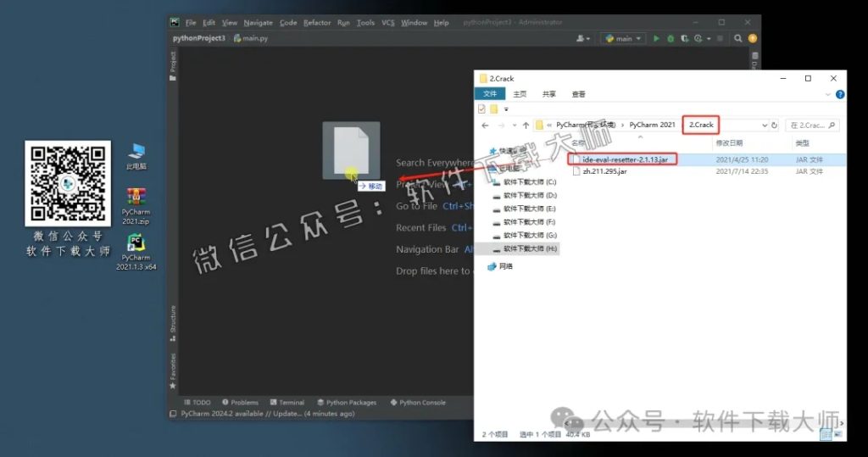
Task: Click the grey Stop square in PyCharm toolbar
Action: 720,38
